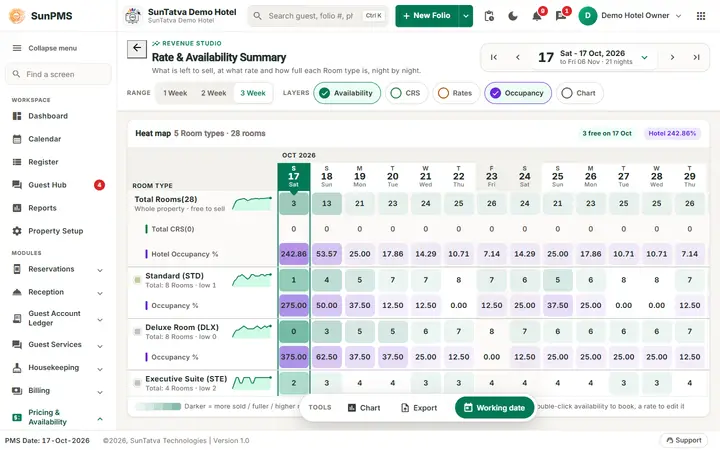Click the Standard (STD) trend sparkline
This screenshot has height=450, width=720.
click(x=252, y=280)
